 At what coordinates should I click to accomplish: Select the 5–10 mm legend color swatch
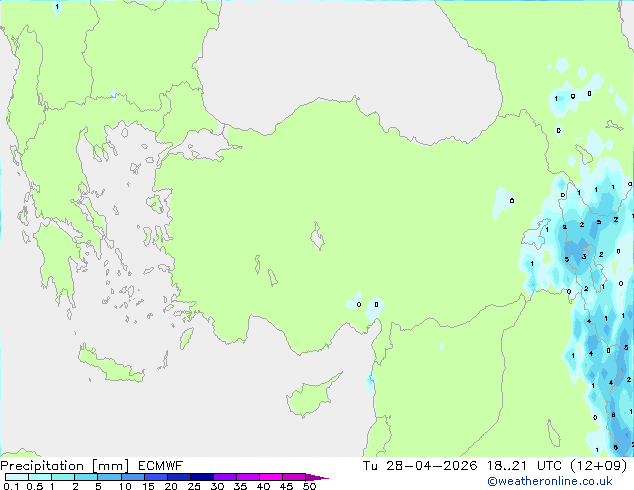pyautogui.click(x=109, y=477)
